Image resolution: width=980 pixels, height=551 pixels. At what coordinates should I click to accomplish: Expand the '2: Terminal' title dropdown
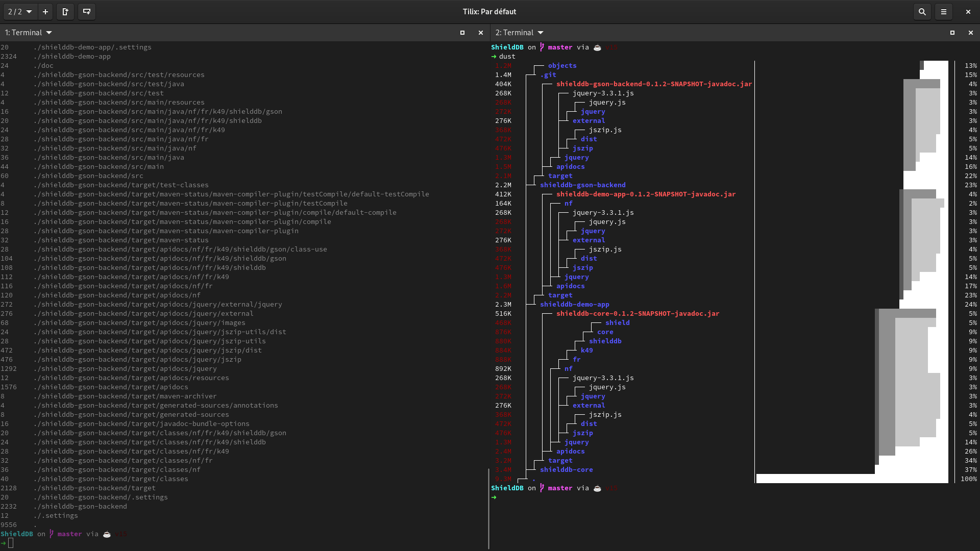[541, 33]
